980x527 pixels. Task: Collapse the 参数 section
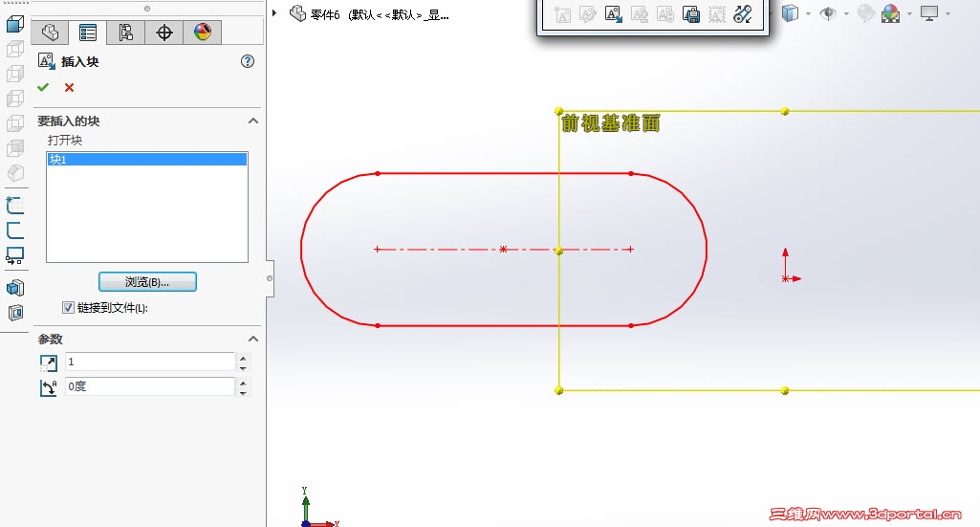pyautogui.click(x=253, y=339)
